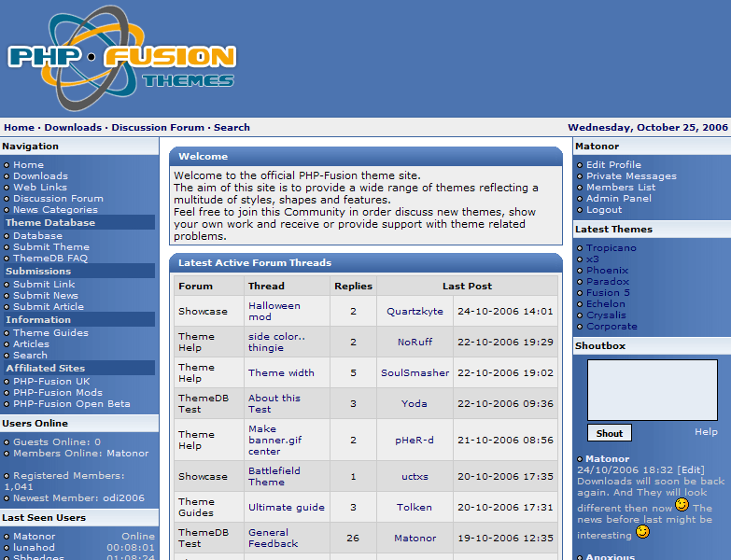
Task: Open the x3 theme link
Action: click(x=593, y=259)
